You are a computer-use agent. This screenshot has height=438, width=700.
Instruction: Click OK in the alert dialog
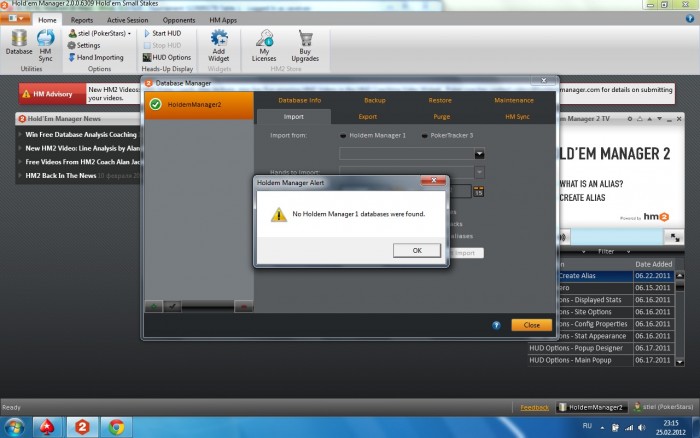point(417,250)
